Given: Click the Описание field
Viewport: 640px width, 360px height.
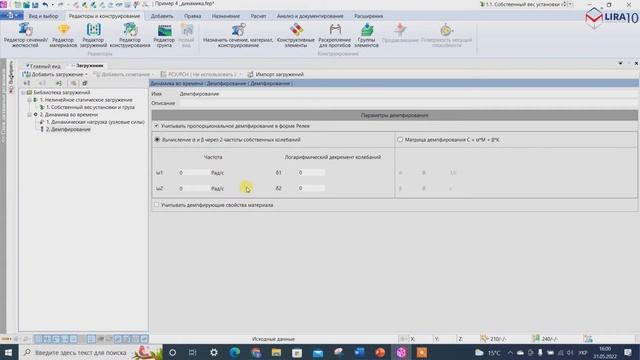Looking at the screenshot, I should point(408,103).
